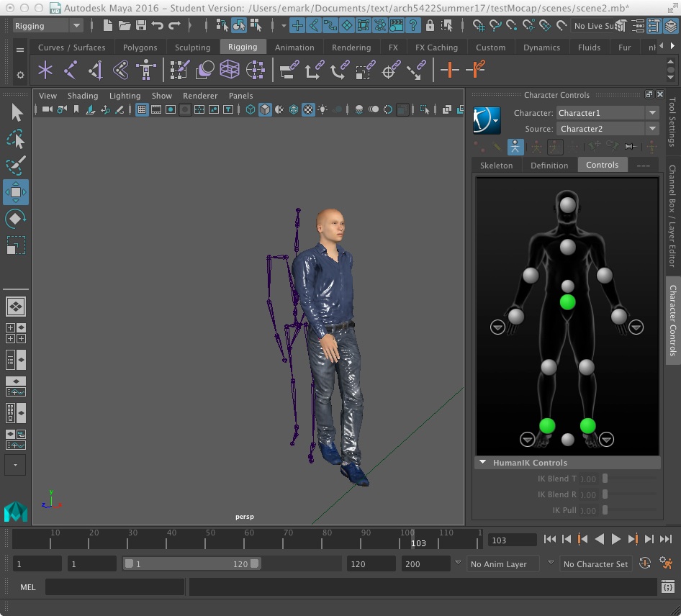This screenshot has height=616, width=681.
Task: Select the Lasso tool
Action: click(x=16, y=139)
